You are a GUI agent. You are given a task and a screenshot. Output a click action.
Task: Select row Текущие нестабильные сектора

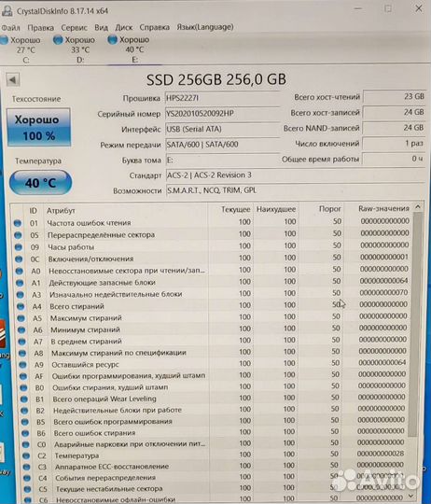215,488
